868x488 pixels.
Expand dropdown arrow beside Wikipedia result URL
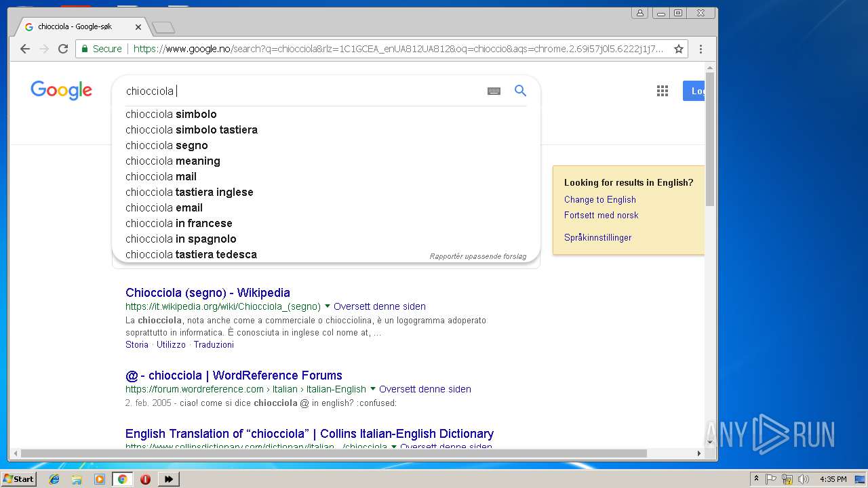click(328, 306)
